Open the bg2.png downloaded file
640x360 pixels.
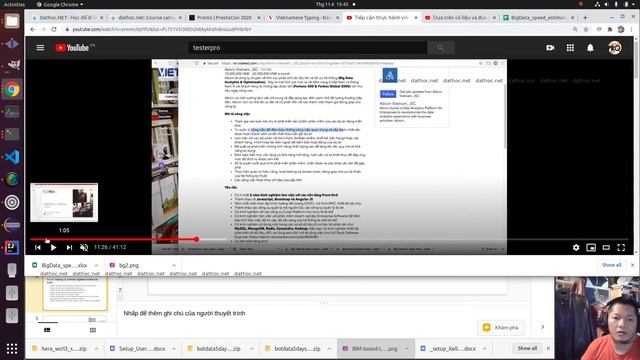click(x=129, y=265)
